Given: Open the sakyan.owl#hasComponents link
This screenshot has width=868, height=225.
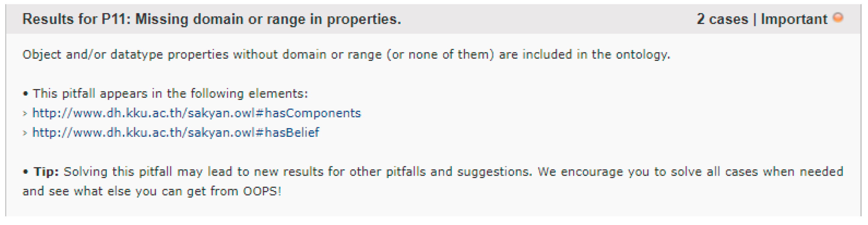Looking at the screenshot, I should (196, 113).
